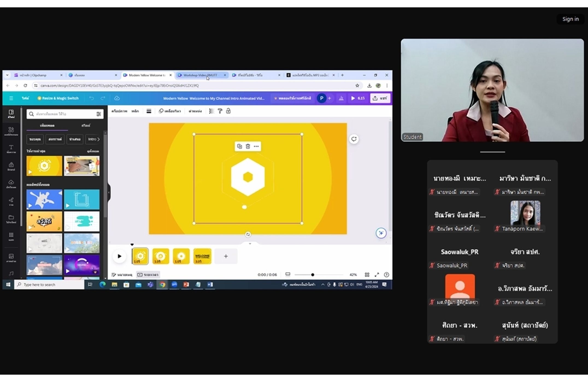Viewport: 588px width, 382px height.
Task: Expand category chips with Intro arrow
Action: (x=93, y=139)
